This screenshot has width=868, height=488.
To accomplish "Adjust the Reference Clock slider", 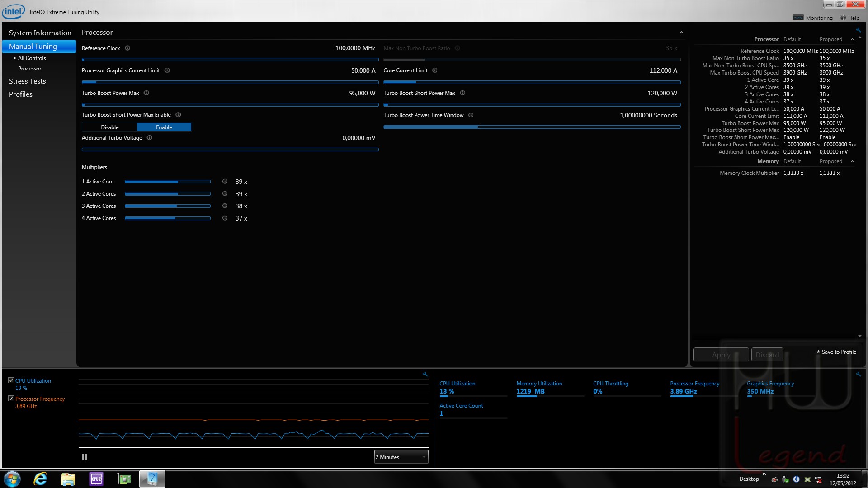I will (x=230, y=60).
